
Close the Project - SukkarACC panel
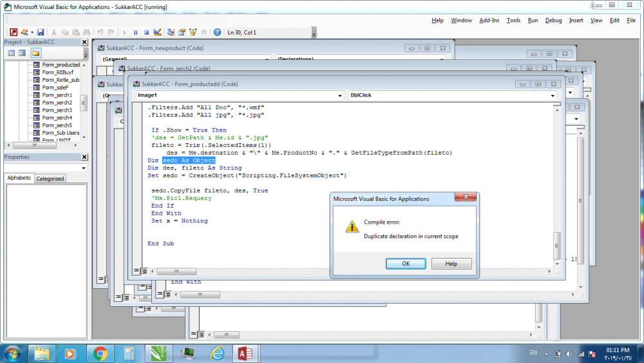click(84, 42)
